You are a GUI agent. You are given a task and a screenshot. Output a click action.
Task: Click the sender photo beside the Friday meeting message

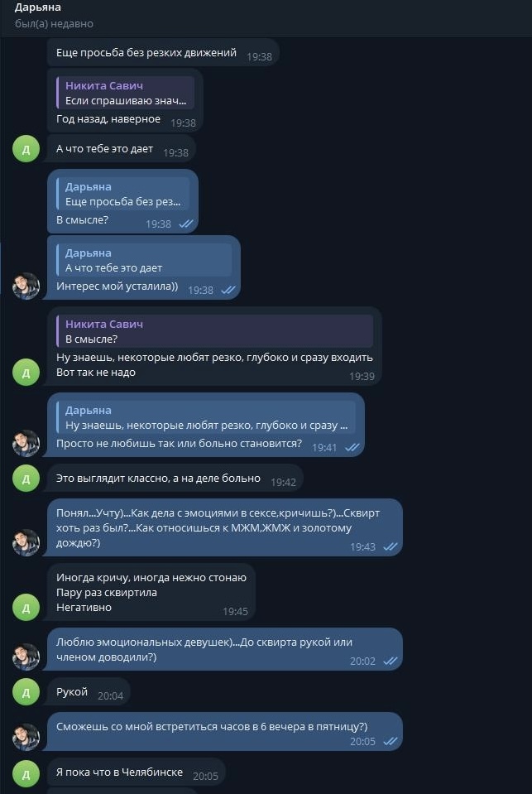26,737
